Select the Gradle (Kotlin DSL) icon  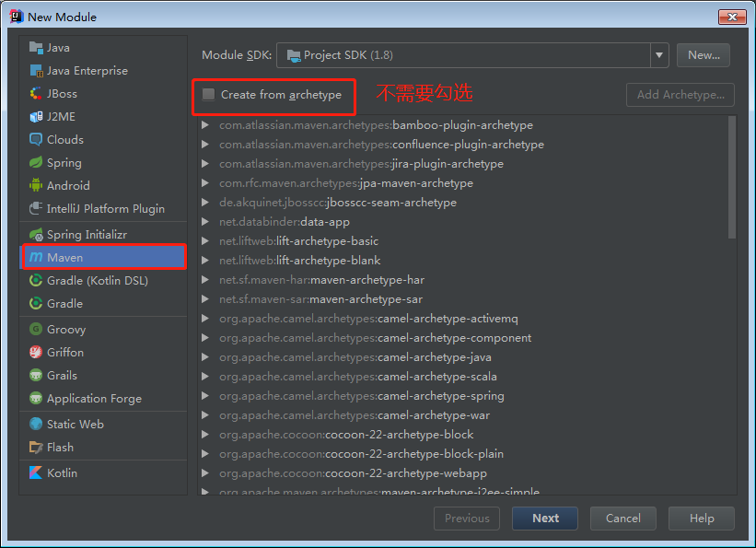36,281
